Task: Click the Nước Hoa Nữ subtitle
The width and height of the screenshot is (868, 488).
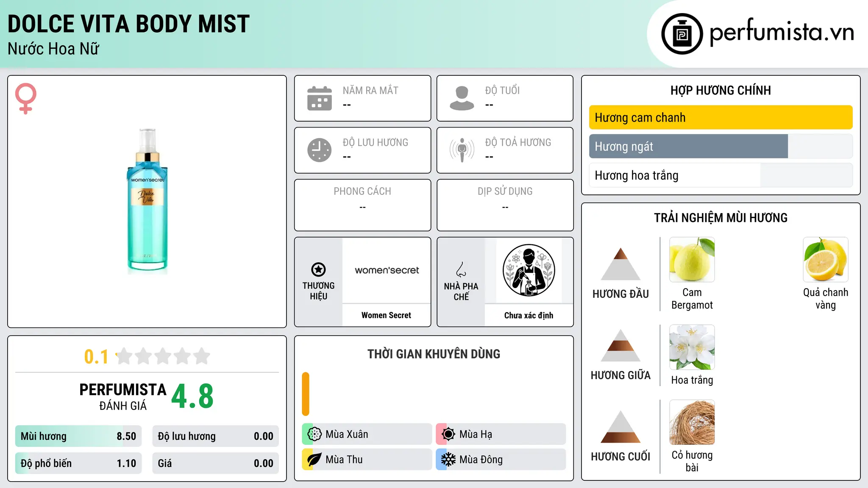Action: pos(53,49)
